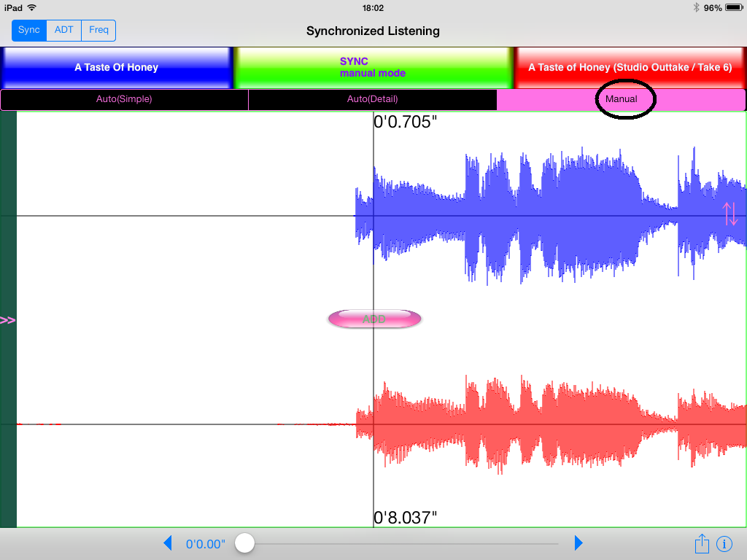Click the 0'0.00" playback time readout
The height and width of the screenshot is (560, 747).
click(x=205, y=544)
